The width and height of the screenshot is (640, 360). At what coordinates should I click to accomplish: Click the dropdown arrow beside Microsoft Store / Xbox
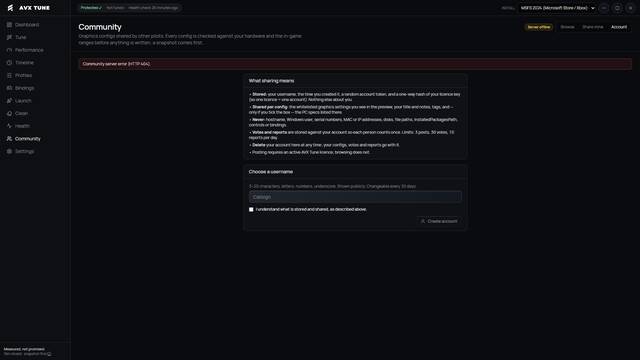tap(593, 8)
